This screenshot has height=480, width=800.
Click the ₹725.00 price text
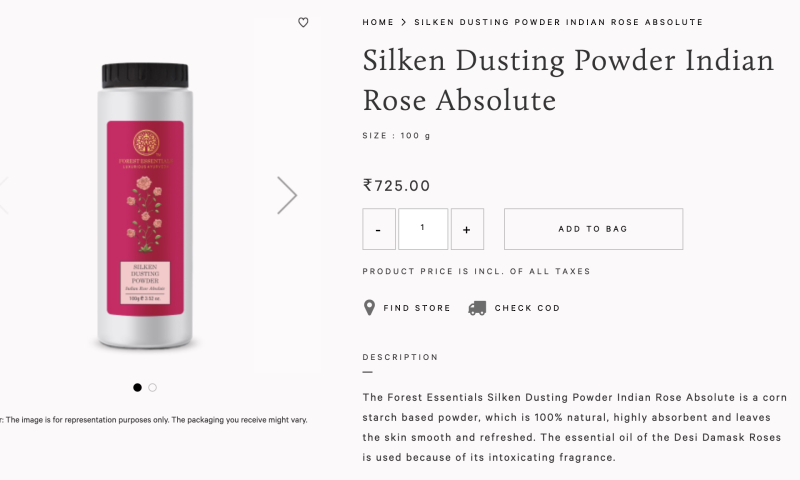(397, 185)
